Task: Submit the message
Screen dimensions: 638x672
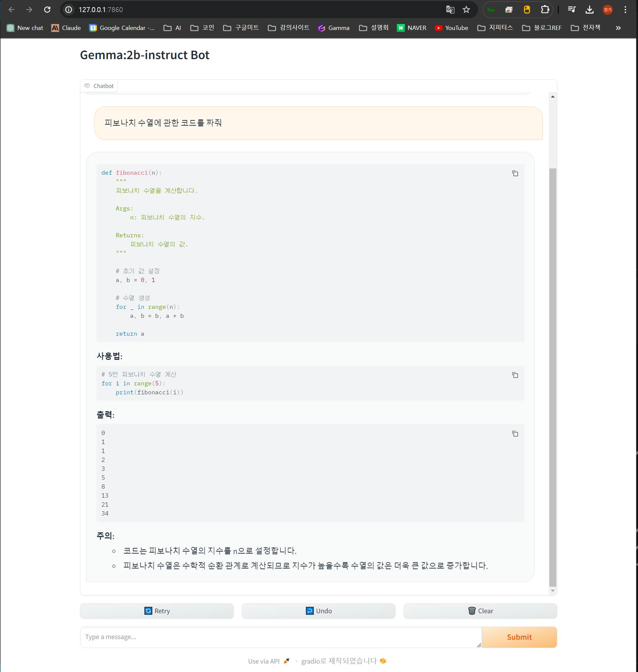Action: pyautogui.click(x=519, y=637)
